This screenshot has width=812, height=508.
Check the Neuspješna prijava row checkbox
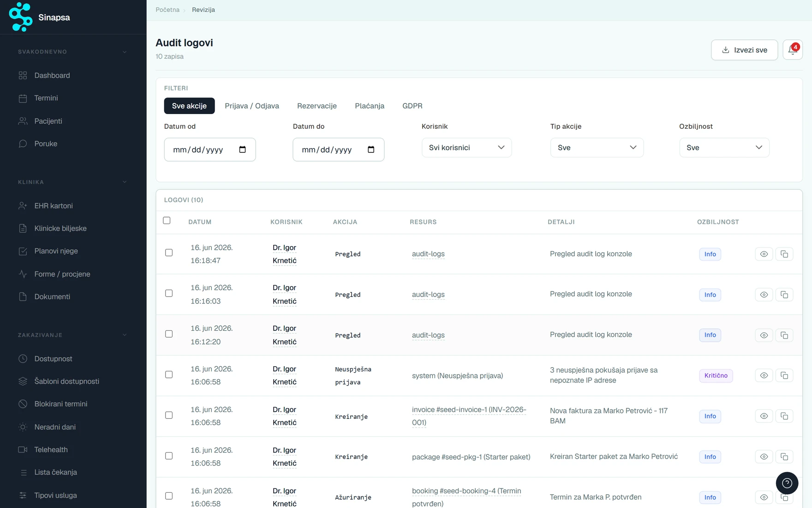click(x=169, y=375)
